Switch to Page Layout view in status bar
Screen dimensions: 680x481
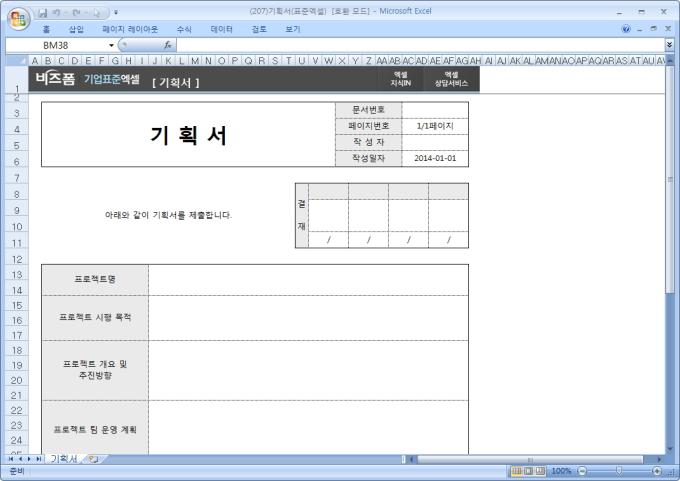(x=528, y=471)
